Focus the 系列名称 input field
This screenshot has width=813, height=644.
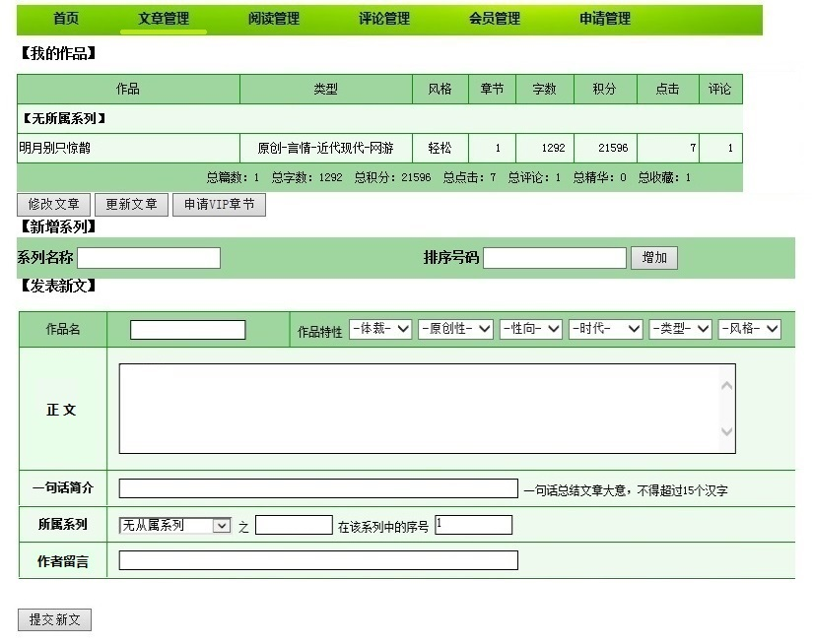point(149,257)
